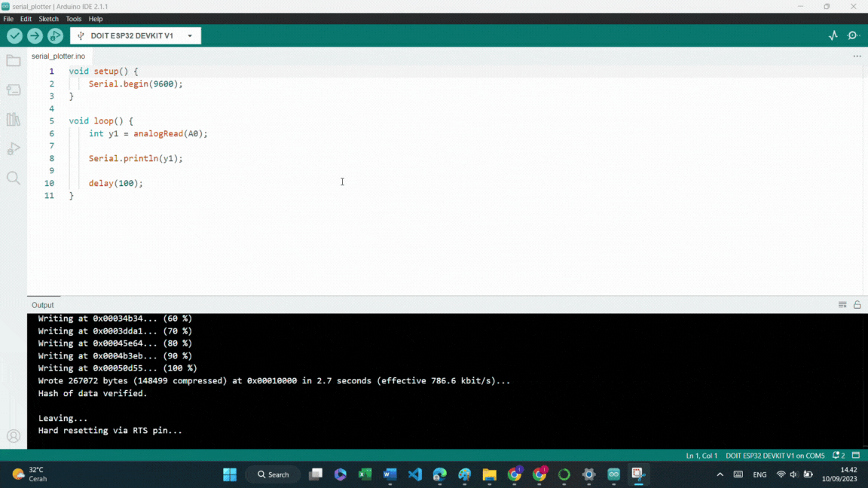Click DOIT ESP32 DEVKIT V1 on COM5 status entry
The height and width of the screenshot is (488, 868).
[x=775, y=456]
